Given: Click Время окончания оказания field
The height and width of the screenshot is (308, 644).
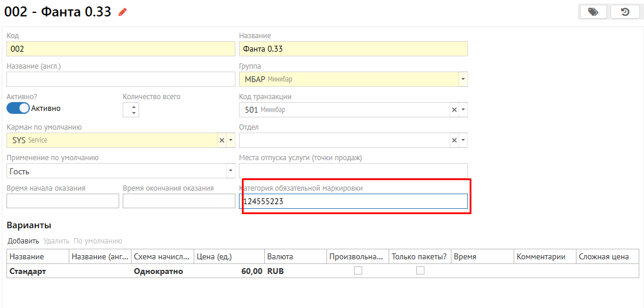Looking at the screenshot, I should click(178, 201).
